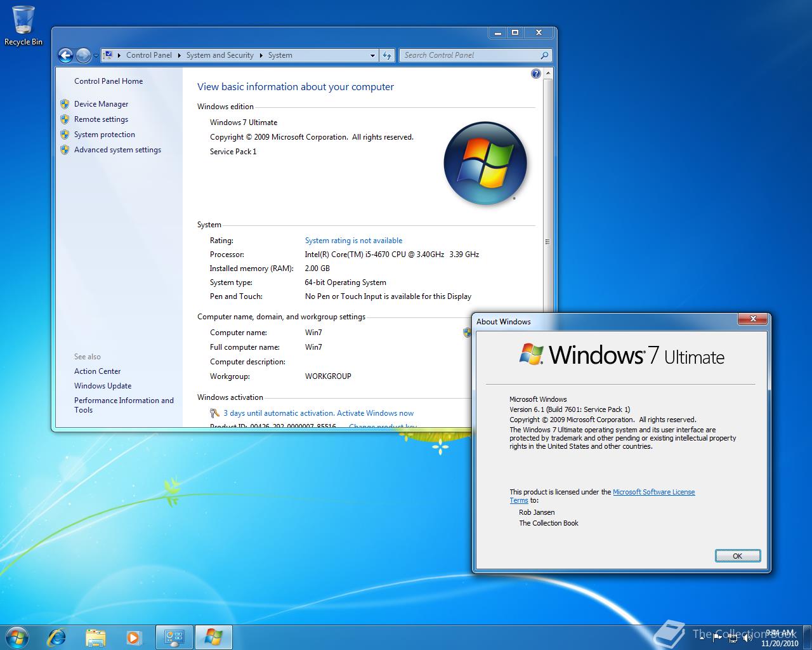
Task: Open Advanced system settings
Action: pos(118,150)
